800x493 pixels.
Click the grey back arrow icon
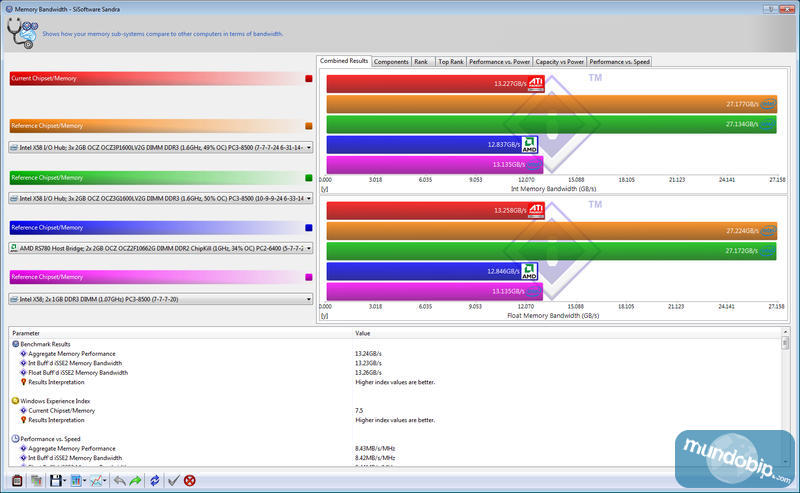119,480
